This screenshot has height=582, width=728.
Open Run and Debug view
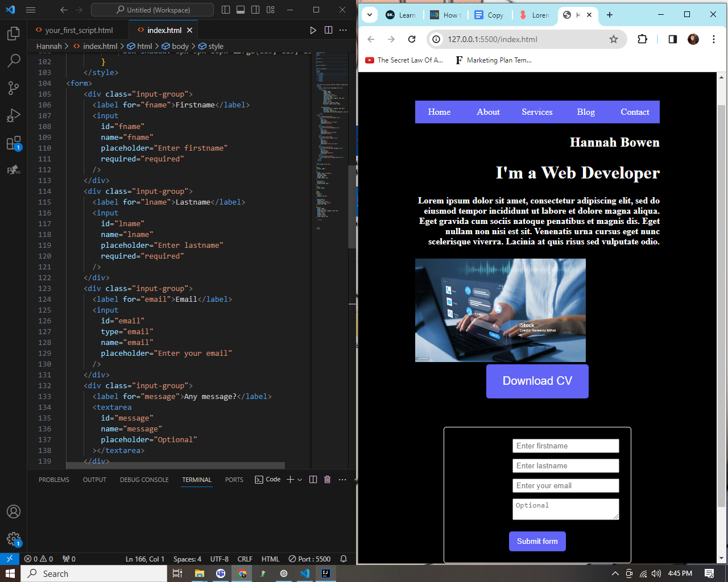pos(14,115)
